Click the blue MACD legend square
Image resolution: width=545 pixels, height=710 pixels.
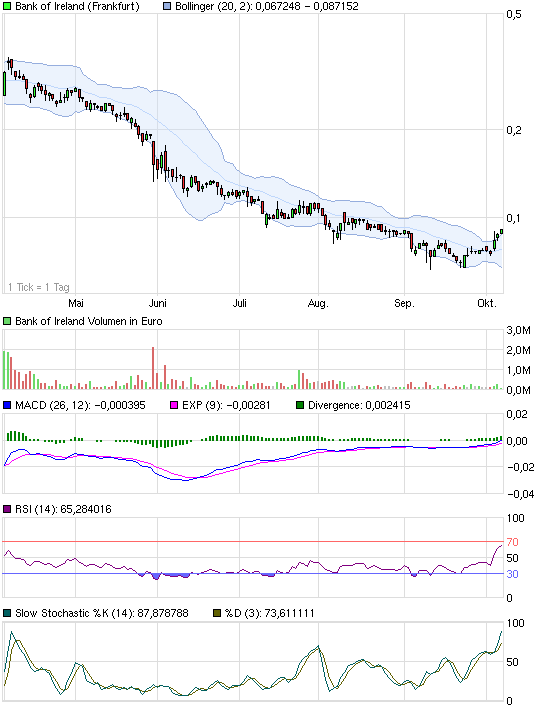[x=7, y=405]
